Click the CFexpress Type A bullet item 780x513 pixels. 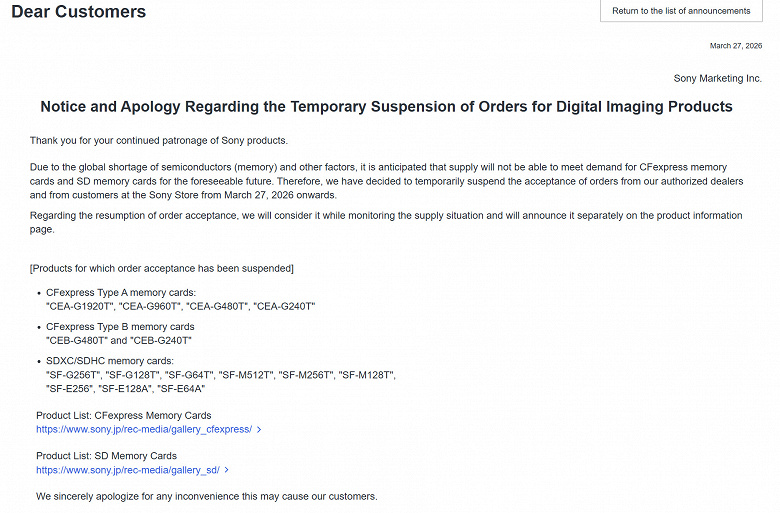pyautogui.click(x=121, y=292)
